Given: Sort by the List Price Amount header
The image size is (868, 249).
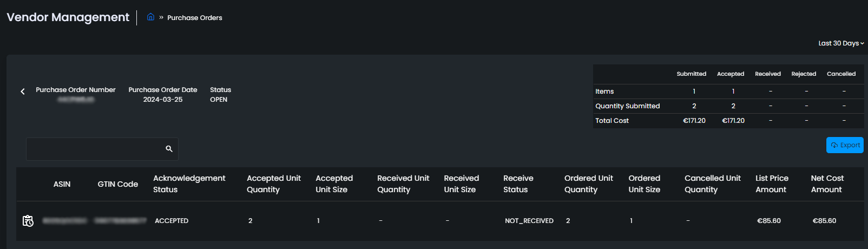Looking at the screenshot, I should coord(772,184).
